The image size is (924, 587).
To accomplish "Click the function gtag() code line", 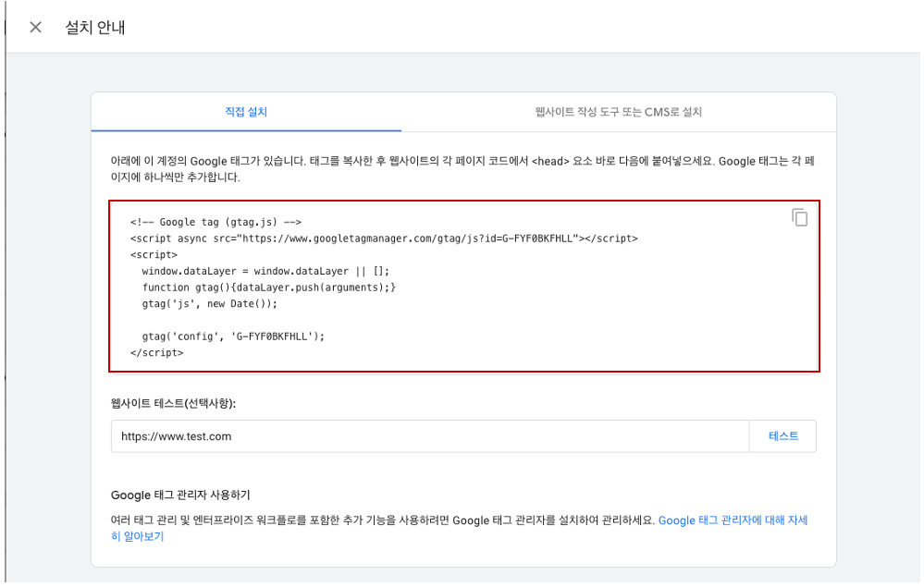I will pos(269,287).
